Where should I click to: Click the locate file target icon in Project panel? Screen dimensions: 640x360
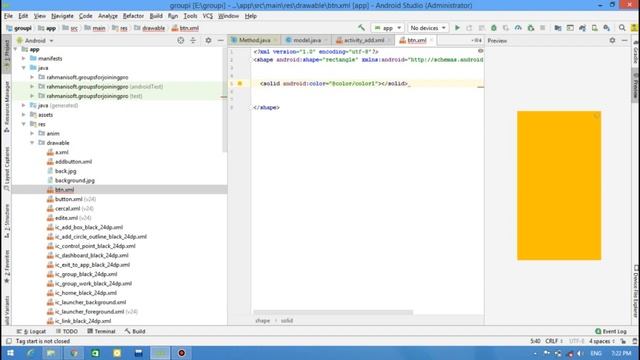180,40
